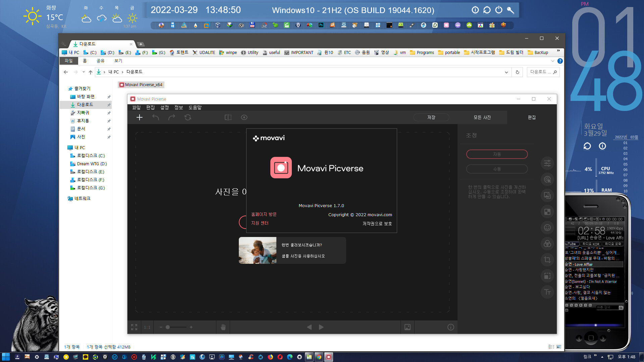Image resolution: width=644 pixels, height=362 pixels.
Task: Open the Adjust sliders tool in sidebar
Action: coord(547,163)
